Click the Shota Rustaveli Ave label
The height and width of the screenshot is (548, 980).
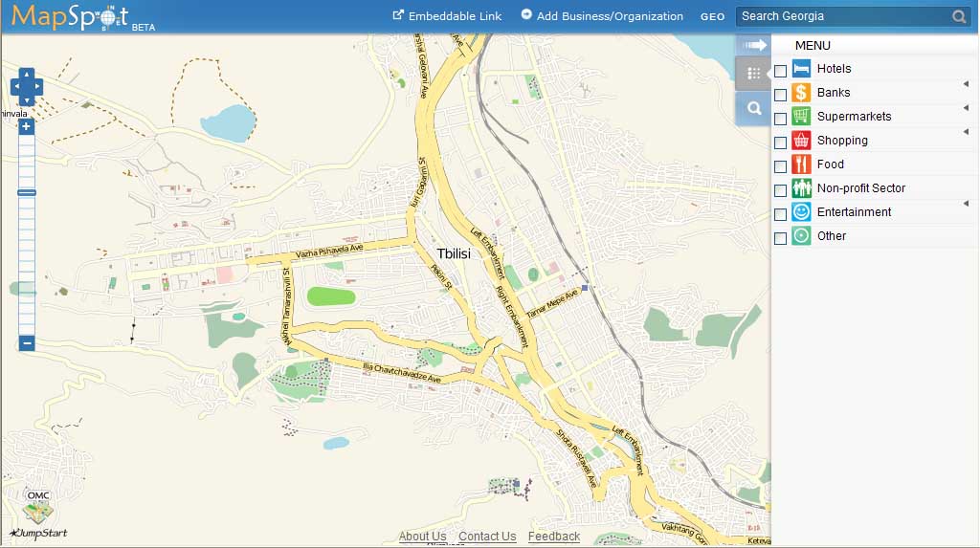577,457
